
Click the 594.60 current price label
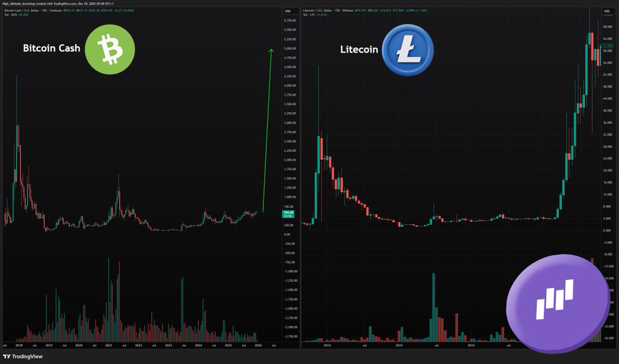pos(288,214)
